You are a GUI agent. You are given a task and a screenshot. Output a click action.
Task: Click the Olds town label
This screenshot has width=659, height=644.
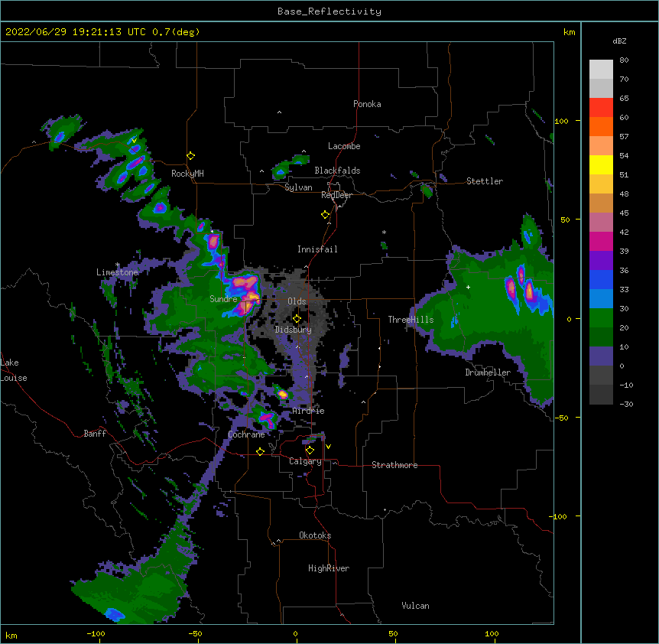(x=297, y=301)
